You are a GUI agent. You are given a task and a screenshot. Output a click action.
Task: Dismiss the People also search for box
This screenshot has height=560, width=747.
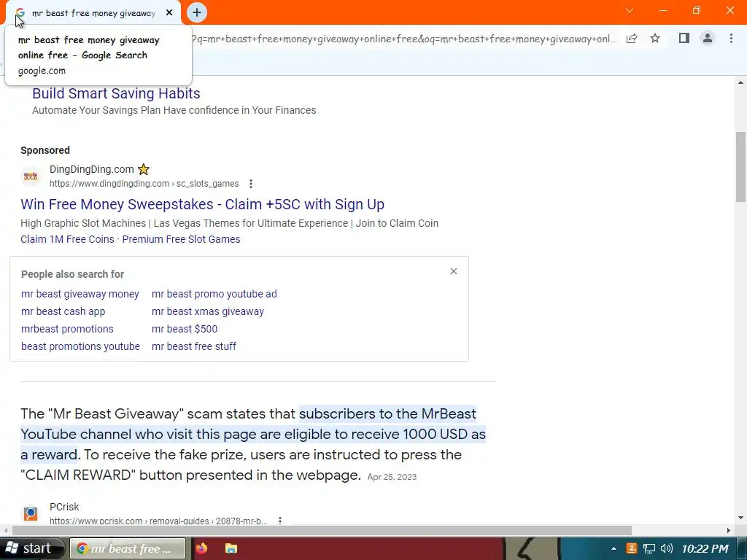454,271
